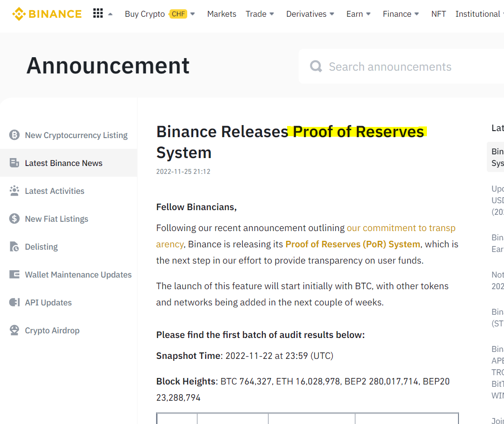Click the article date 2022-11-25 21:12
This screenshot has height=424, width=504.
click(x=183, y=172)
